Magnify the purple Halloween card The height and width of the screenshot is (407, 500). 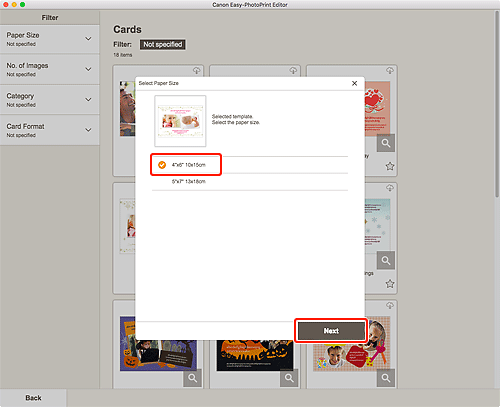click(x=192, y=378)
